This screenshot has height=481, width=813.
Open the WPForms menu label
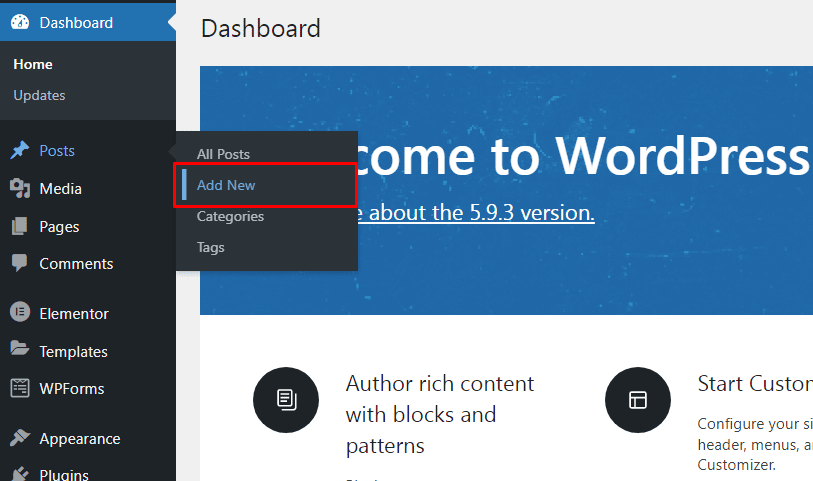(x=72, y=389)
